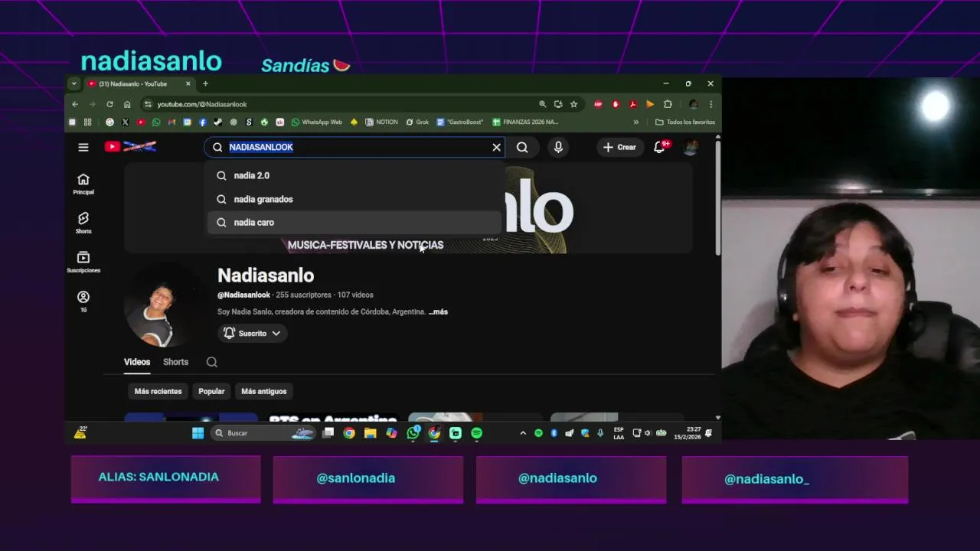Viewport: 980px width, 551px height.
Task: Click the YouTube search magnifier button
Action: 522,147
